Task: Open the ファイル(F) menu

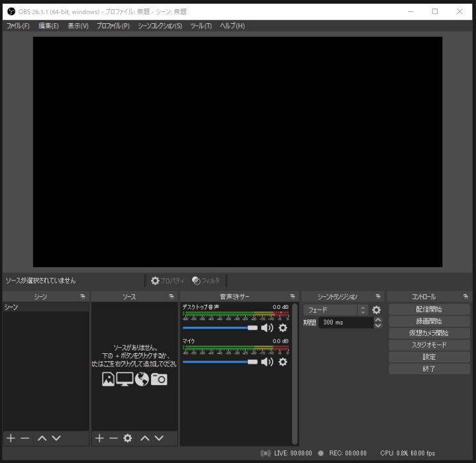Action: tap(18, 26)
